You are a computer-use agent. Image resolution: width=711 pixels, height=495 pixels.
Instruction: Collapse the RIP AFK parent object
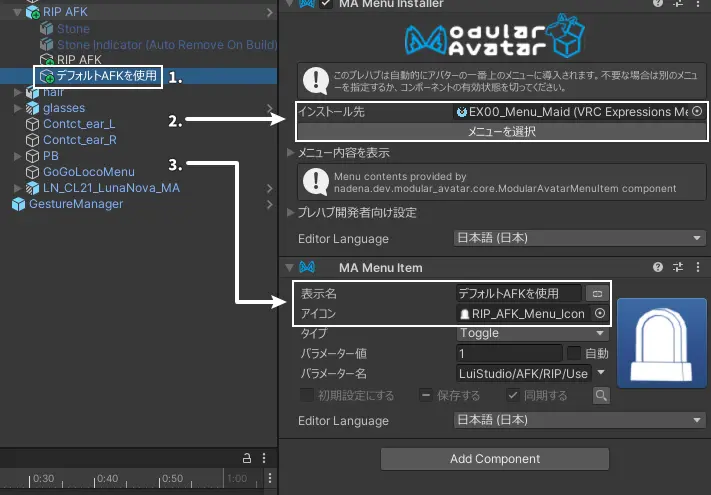coord(17,13)
